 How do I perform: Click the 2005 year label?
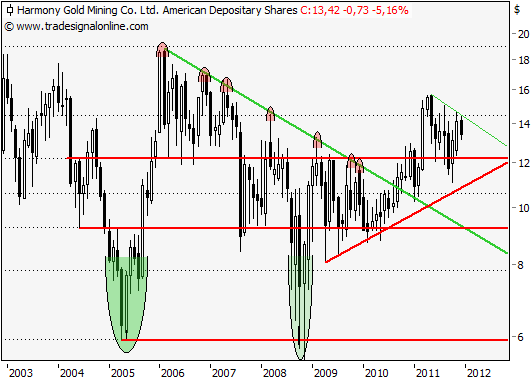123,373
